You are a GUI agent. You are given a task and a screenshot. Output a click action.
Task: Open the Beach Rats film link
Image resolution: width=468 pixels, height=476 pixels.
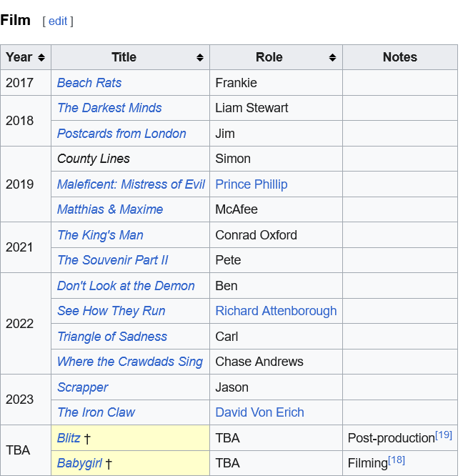[89, 83]
